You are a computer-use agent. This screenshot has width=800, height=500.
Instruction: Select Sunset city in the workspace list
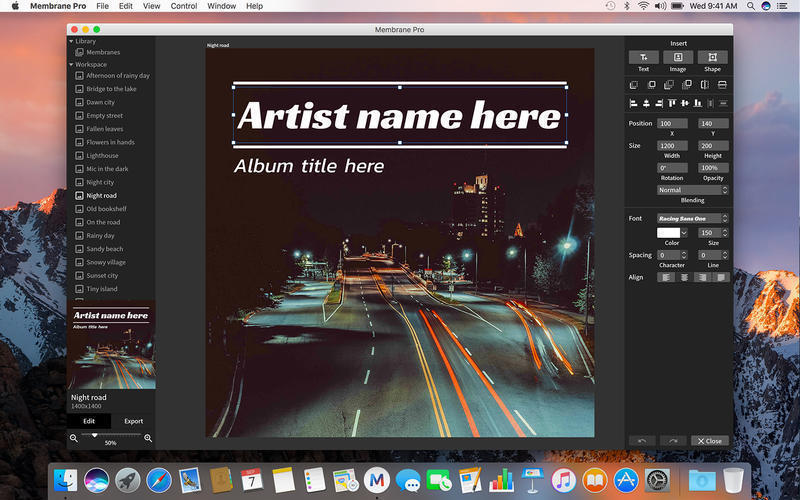102,276
